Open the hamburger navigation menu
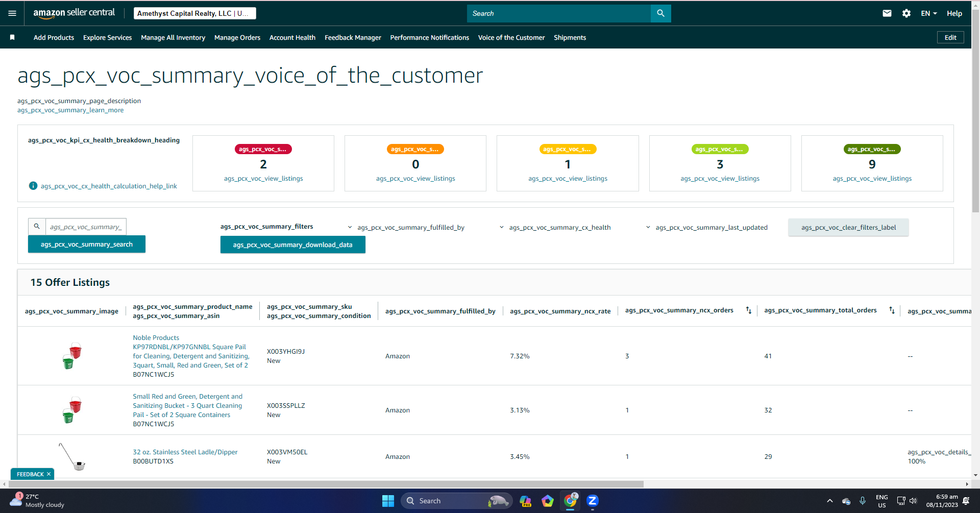This screenshot has height=513, width=980. (x=12, y=13)
